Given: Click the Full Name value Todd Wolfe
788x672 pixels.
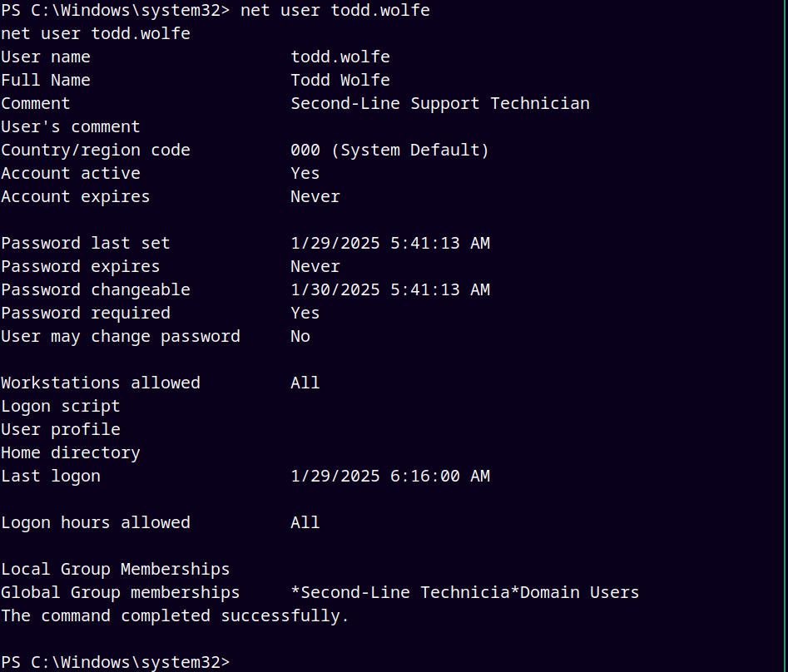Looking at the screenshot, I should point(340,80).
